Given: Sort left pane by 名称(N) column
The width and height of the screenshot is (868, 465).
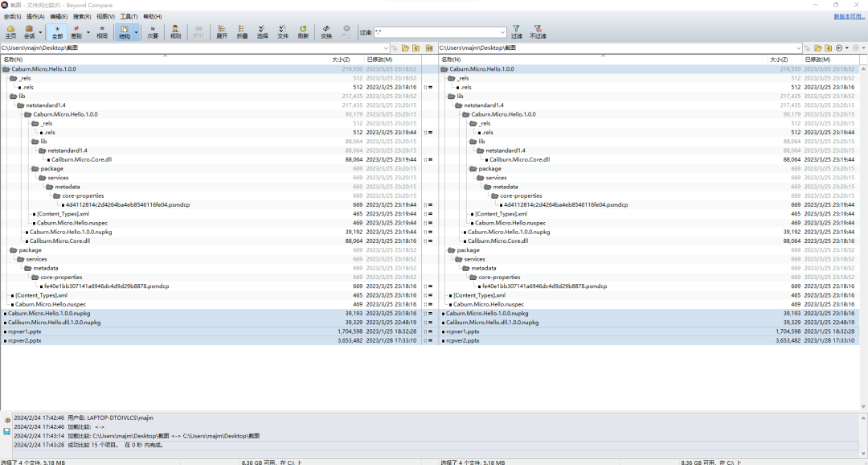Looking at the screenshot, I should 165,60.
